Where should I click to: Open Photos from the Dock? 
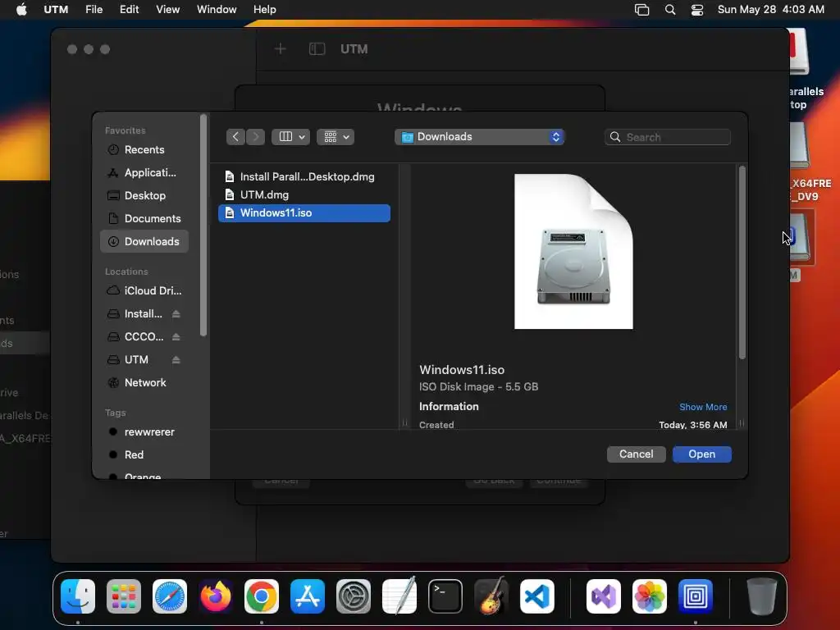(x=650, y=596)
